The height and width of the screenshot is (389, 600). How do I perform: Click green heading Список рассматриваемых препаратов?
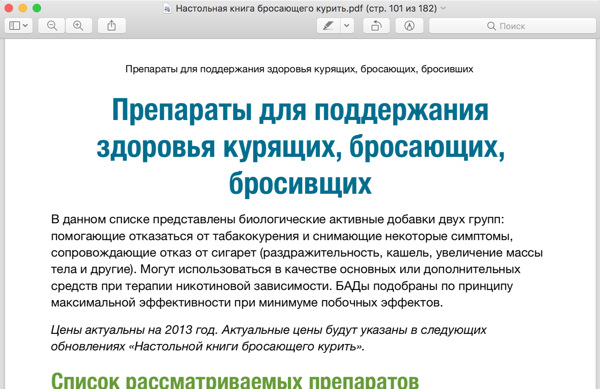(x=235, y=380)
